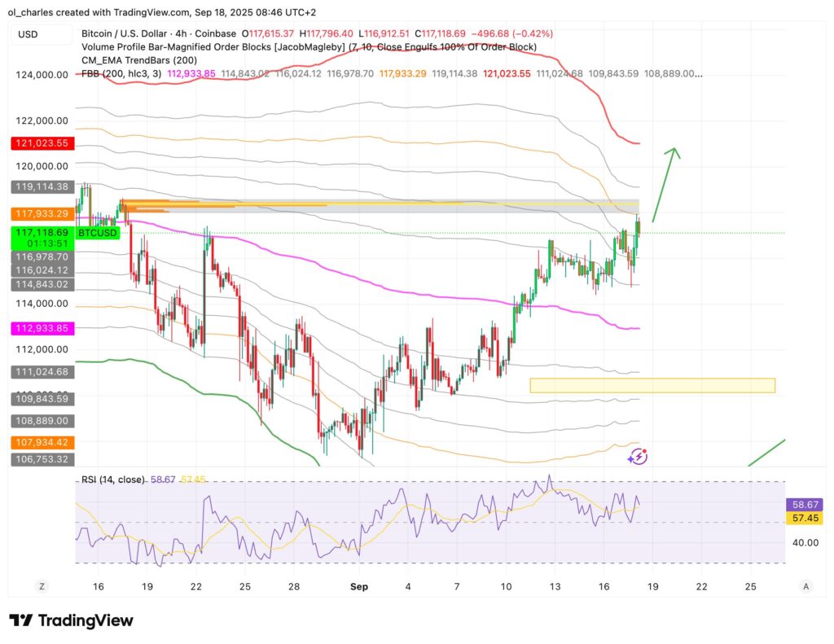
Task: Click the A circle right of the time axis
Action: (805, 586)
